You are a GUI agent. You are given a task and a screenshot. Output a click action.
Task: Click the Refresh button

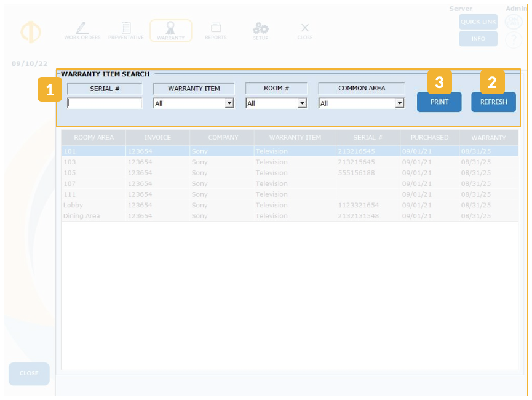(x=493, y=102)
